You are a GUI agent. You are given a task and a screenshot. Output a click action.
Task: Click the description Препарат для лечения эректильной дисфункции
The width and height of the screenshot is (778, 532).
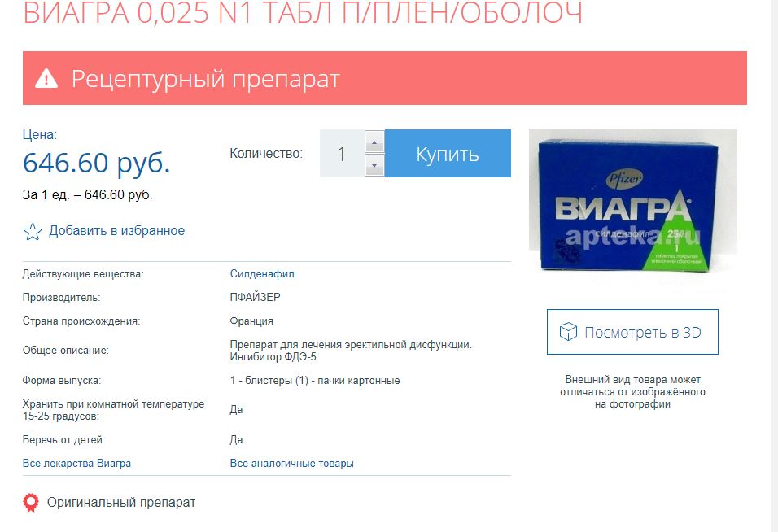(x=351, y=345)
